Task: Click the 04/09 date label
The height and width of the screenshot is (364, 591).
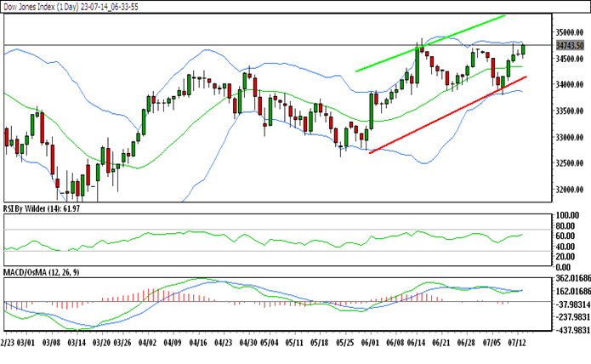Action: [x=173, y=343]
